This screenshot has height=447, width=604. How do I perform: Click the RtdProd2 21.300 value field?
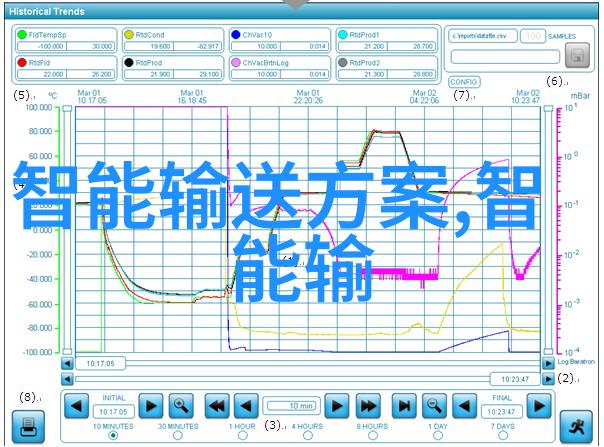(x=363, y=74)
